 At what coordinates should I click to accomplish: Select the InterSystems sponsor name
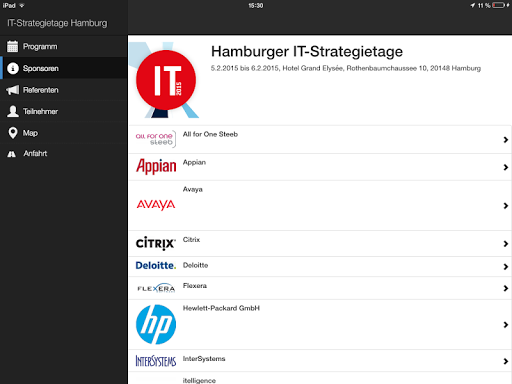(204, 359)
